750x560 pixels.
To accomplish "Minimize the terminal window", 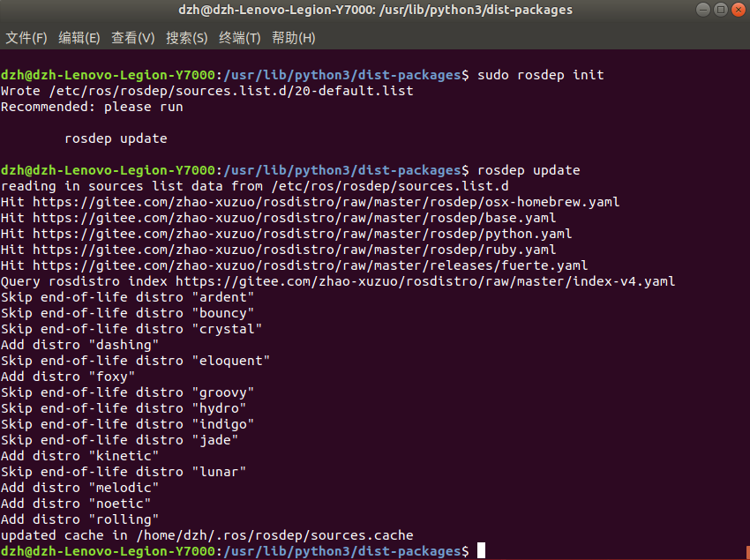I will [703, 10].
